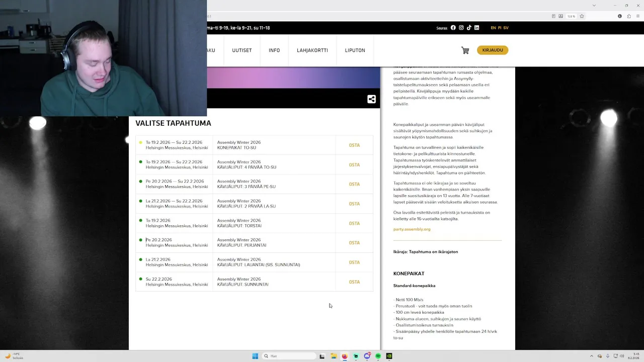Select the 'KONEPAIKAT TO-SU' event text
644x362 pixels.
point(236,148)
